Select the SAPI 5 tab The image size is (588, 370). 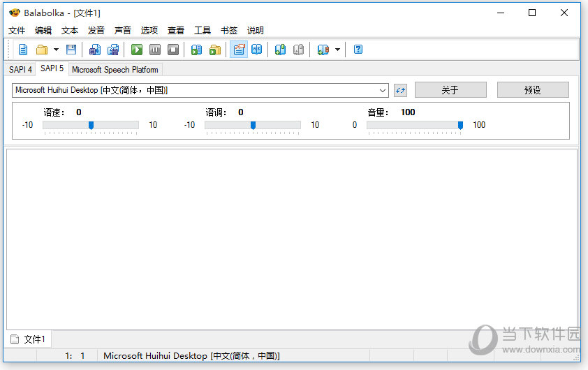52,68
